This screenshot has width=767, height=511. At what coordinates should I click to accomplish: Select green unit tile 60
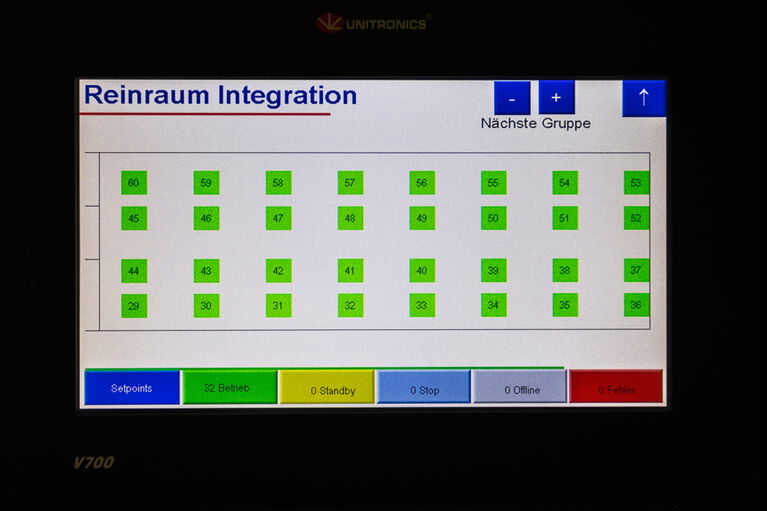[x=134, y=183]
